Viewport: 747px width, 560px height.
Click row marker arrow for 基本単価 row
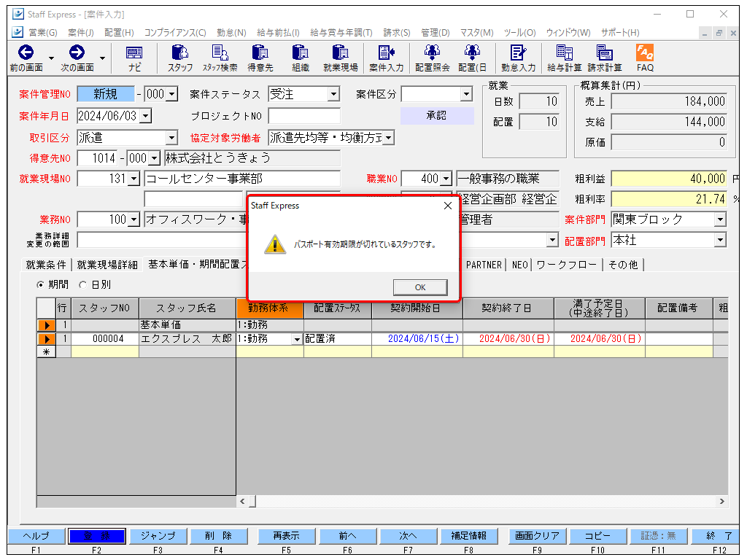pos(46,325)
